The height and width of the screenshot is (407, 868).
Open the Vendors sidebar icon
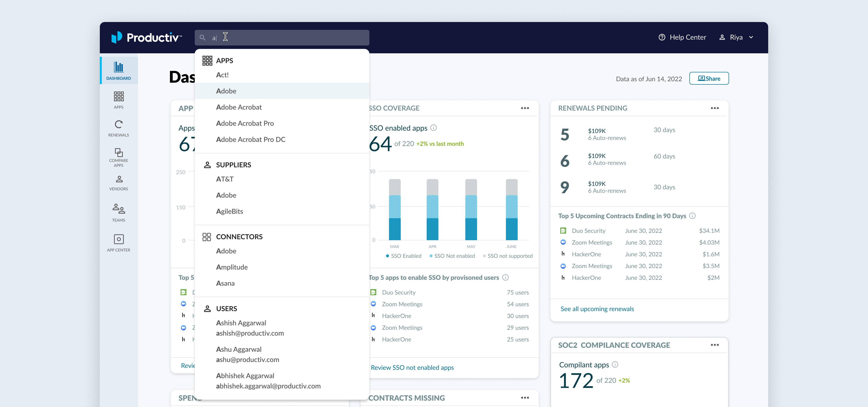click(x=119, y=179)
